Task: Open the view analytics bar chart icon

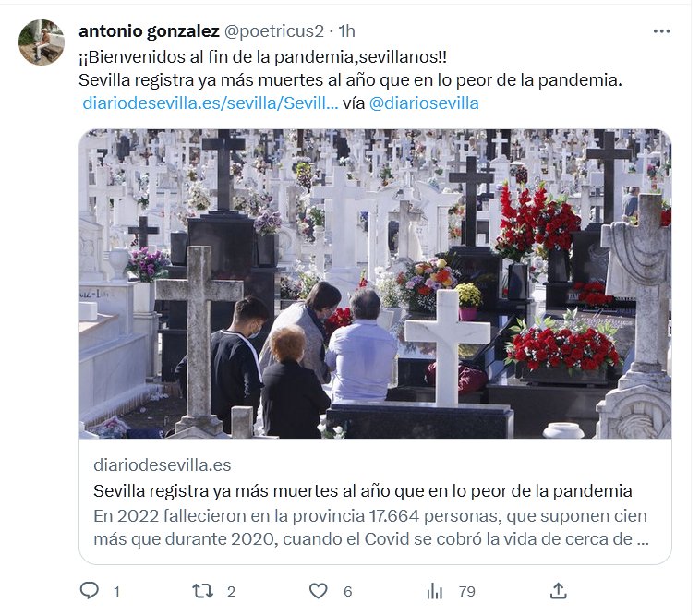Action: [434, 591]
